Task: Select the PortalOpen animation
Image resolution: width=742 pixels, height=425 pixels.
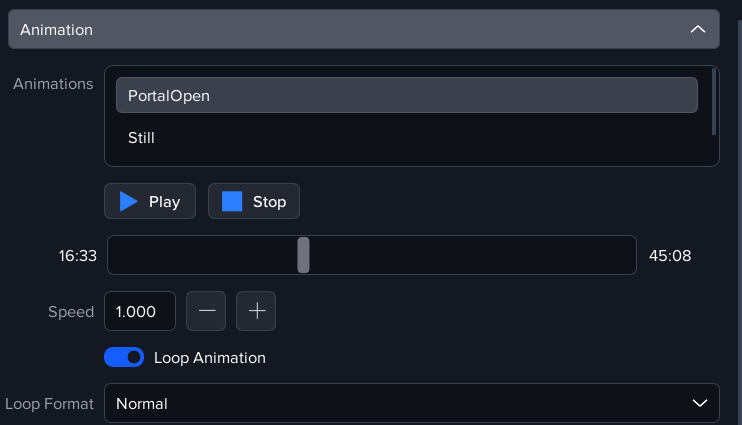Action: tap(406, 96)
